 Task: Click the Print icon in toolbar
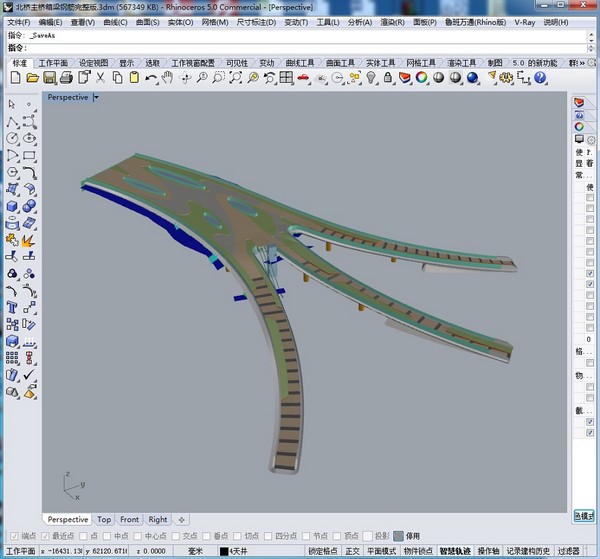[x=65, y=77]
